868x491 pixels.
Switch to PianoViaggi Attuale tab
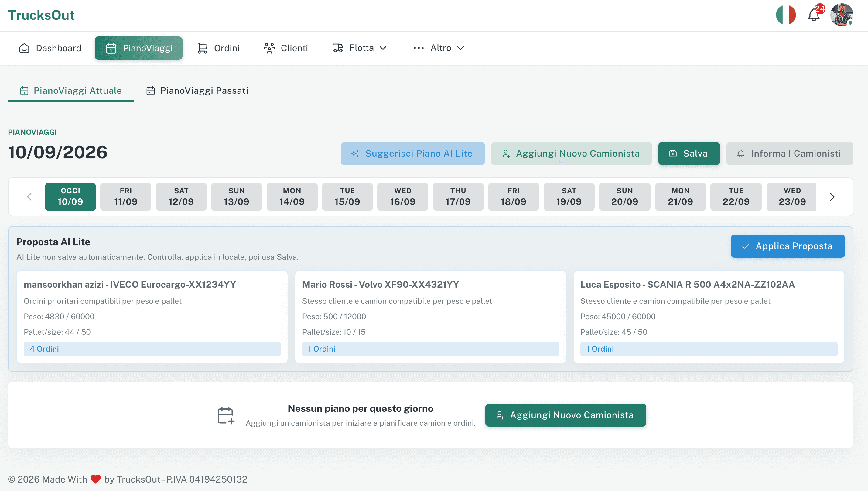pos(71,90)
